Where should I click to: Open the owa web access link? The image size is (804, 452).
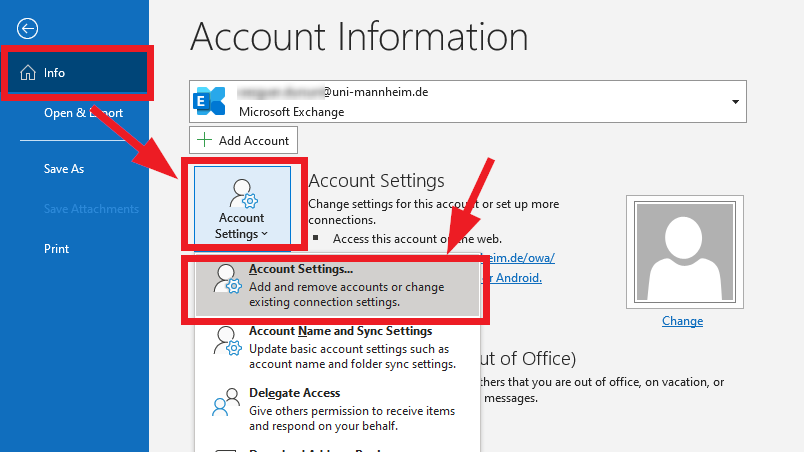click(x=518, y=258)
